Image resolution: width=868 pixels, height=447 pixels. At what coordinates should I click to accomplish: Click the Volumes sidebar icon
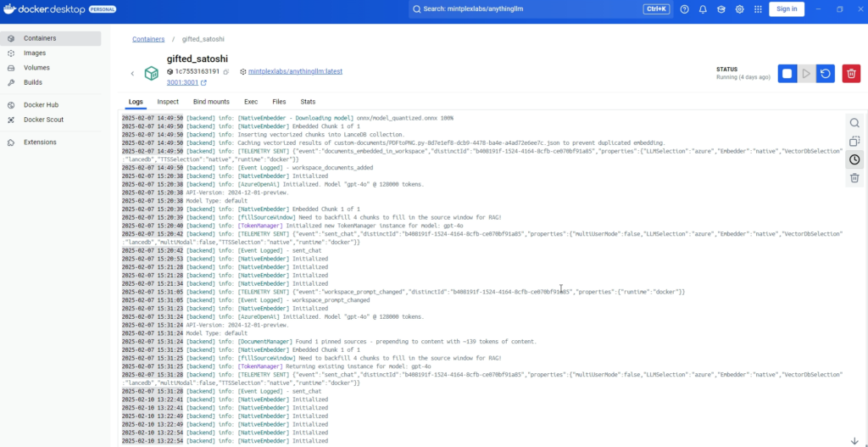tap(11, 68)
